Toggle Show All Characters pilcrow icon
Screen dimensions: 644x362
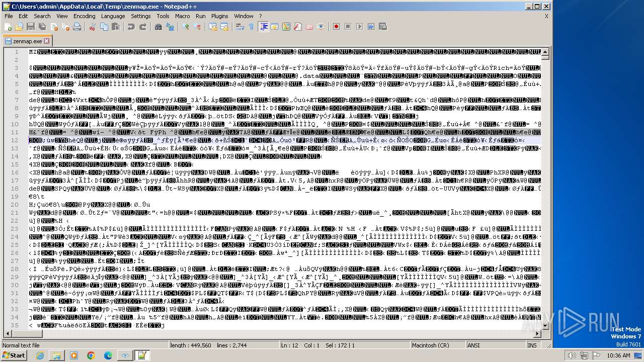pyautogui.click(x=252, y=27)
